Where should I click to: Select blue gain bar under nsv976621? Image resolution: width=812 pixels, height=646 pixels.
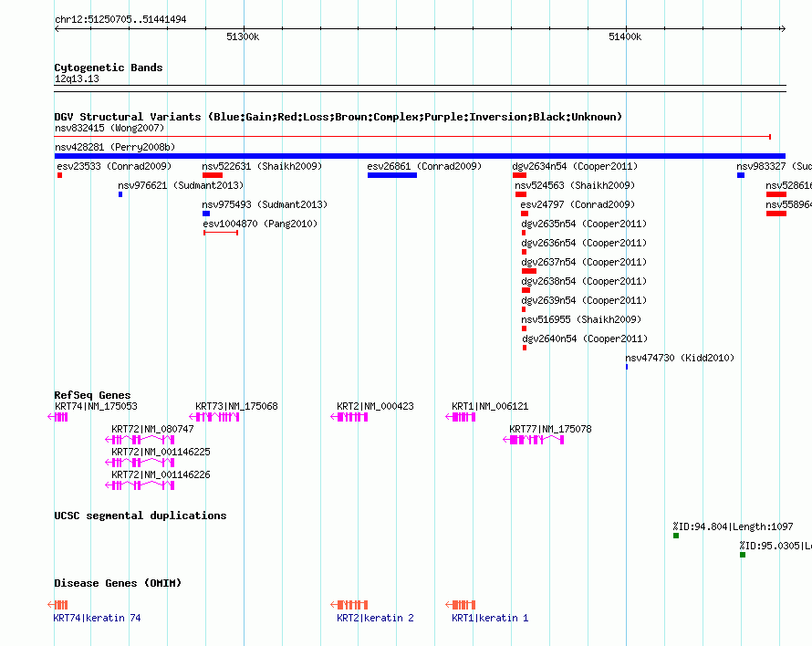120,194
